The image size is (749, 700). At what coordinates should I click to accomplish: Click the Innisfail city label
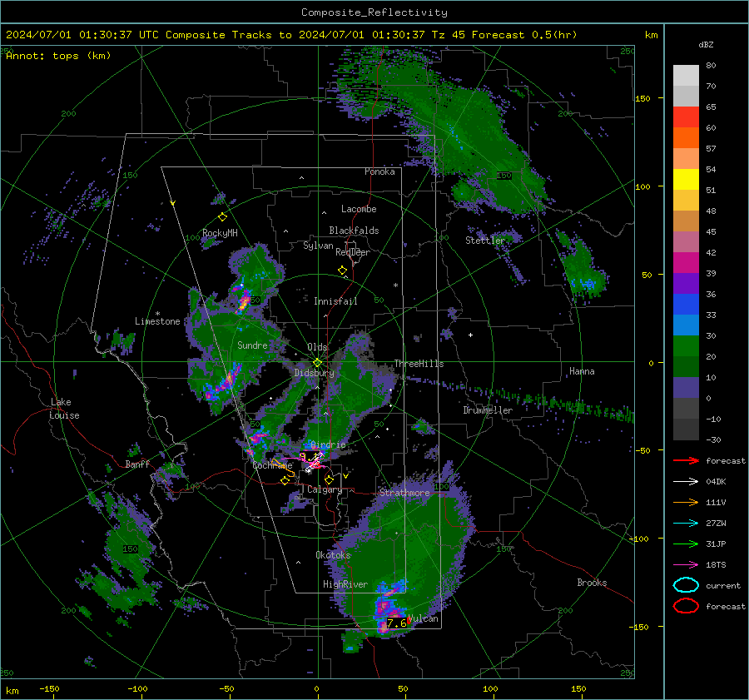point(335,301)
